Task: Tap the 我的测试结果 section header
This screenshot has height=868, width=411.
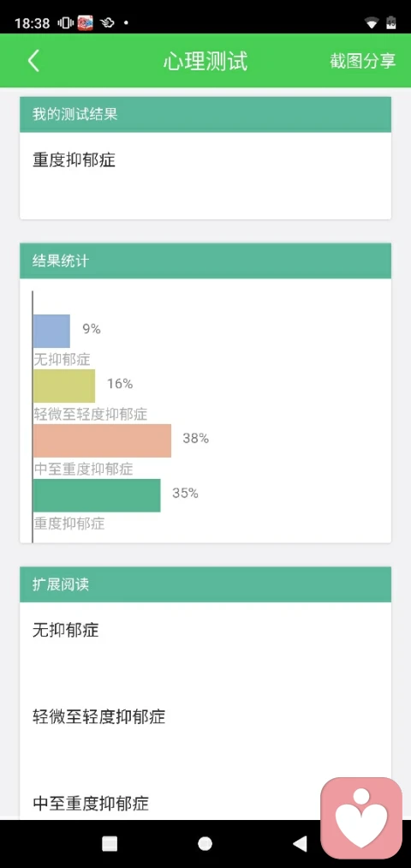Action: 205,115
